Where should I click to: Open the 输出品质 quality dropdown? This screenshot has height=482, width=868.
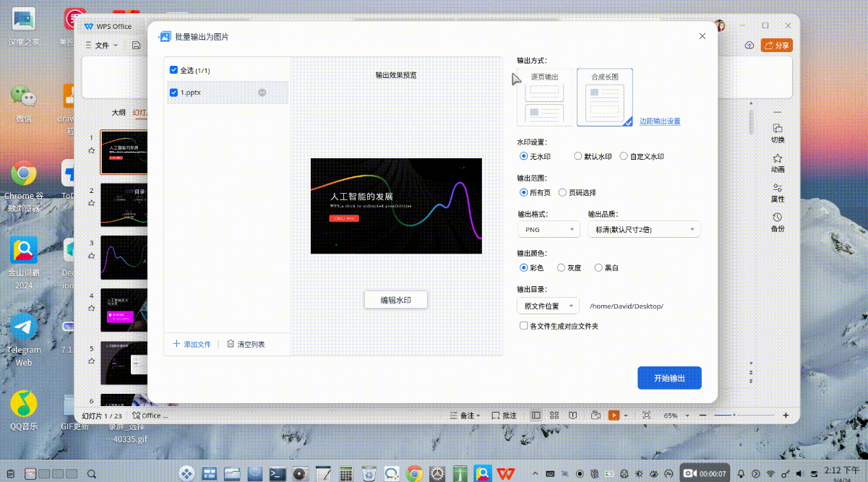tap(643, 228)
